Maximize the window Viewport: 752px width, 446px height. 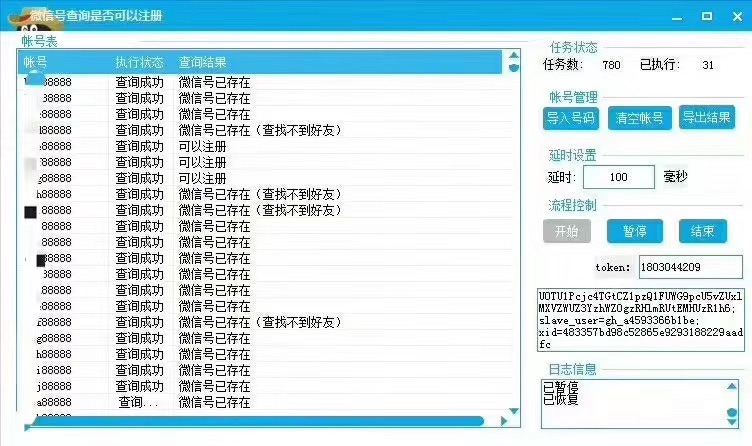pos(707,16)
